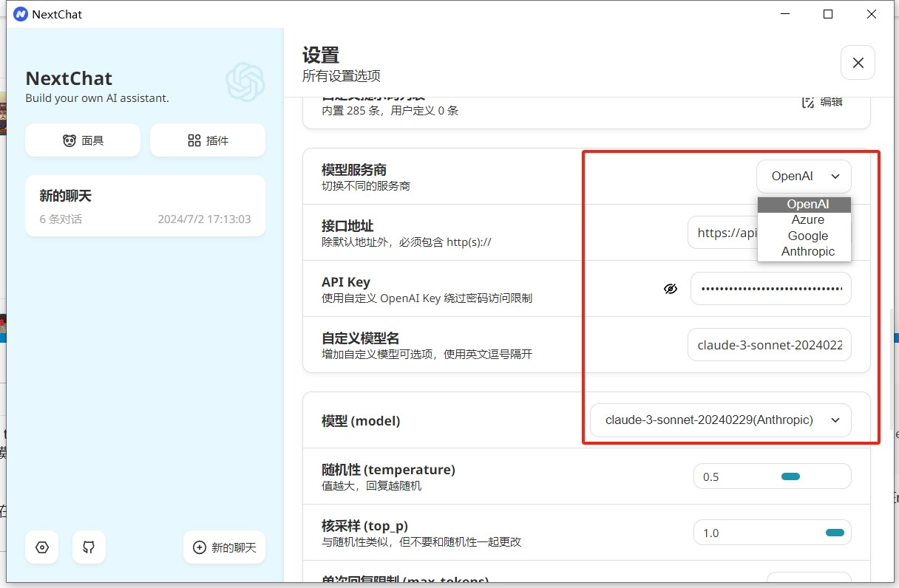Click the grid icon on 插件 button
Viewport: 899px width, 588px height.
pos(194,140)
